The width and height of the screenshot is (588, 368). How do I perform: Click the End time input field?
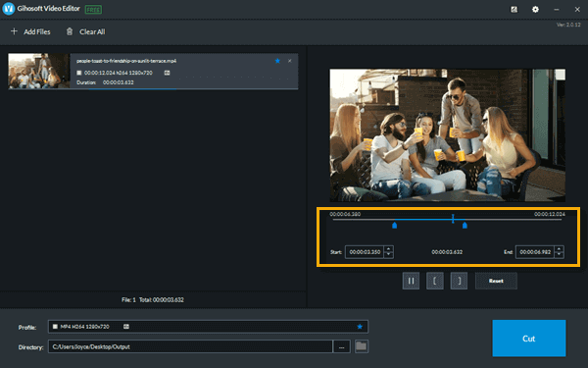coord(535,252)
